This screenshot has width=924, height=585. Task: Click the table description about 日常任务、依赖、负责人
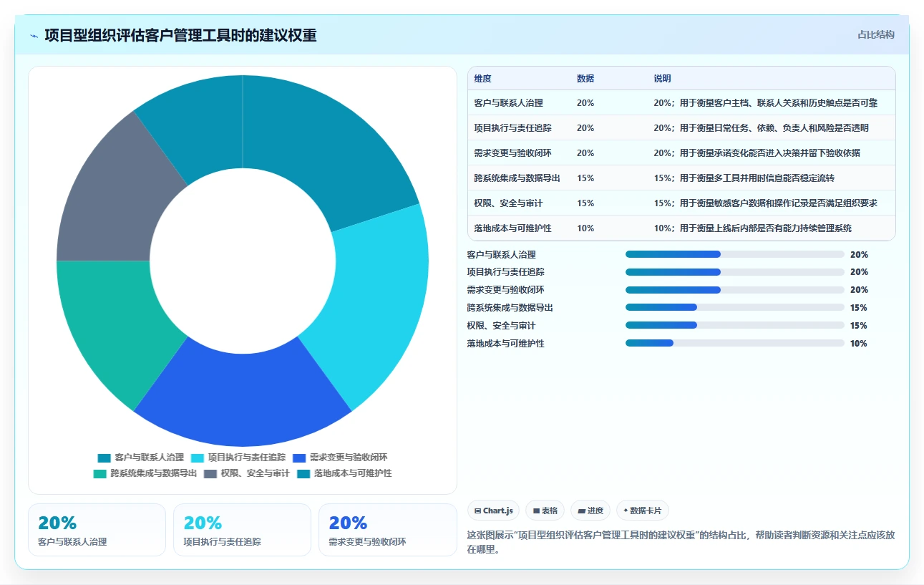761,128
